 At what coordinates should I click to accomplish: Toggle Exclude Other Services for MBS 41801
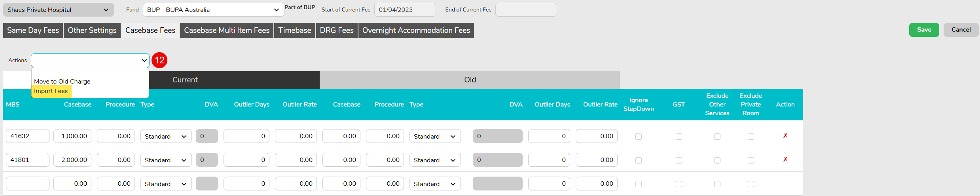tap(717, 160)
